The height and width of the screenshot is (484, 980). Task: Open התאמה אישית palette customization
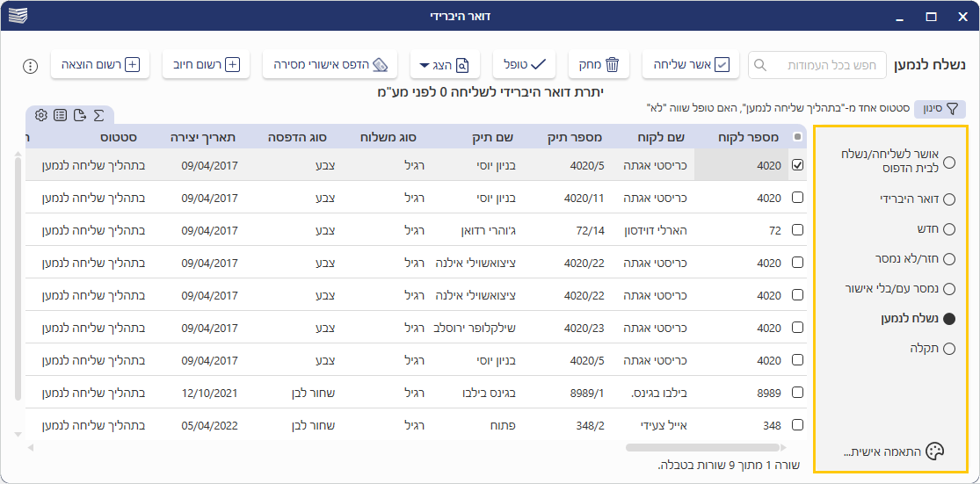point(889,451)
